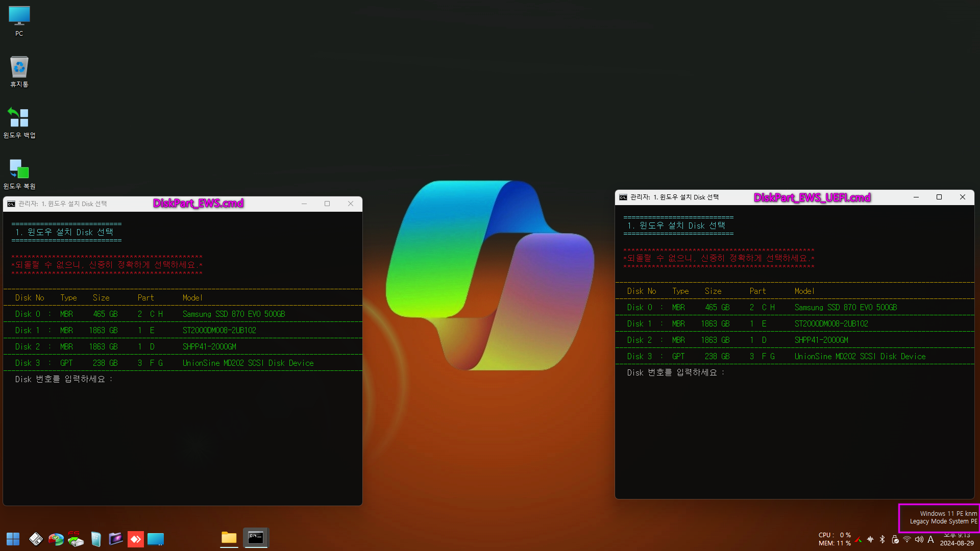980x551 pixels.
Task: Click the Disk 번호를 입력하세요 prompt in right window
Action: pyautogui.click(x=676, y=373)
